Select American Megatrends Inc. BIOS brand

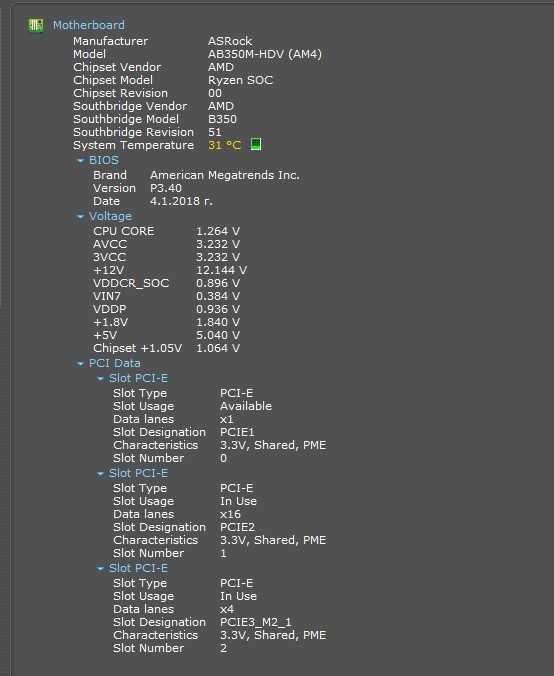click(x=225, y=175)
